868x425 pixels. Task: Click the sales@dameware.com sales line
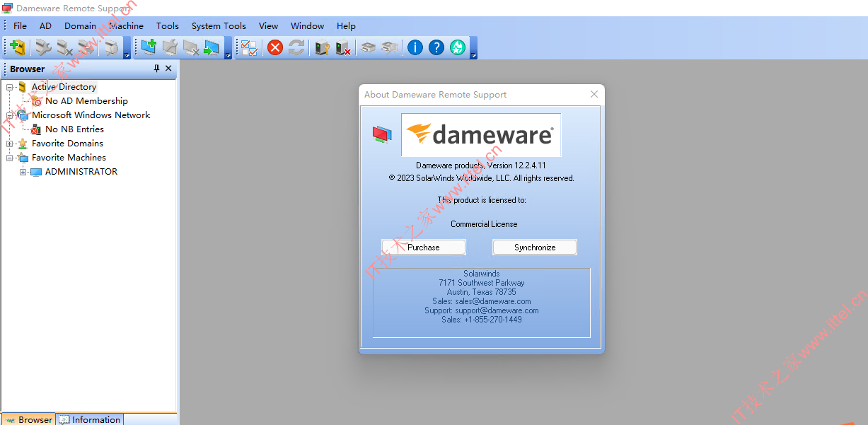pos(482,301)
